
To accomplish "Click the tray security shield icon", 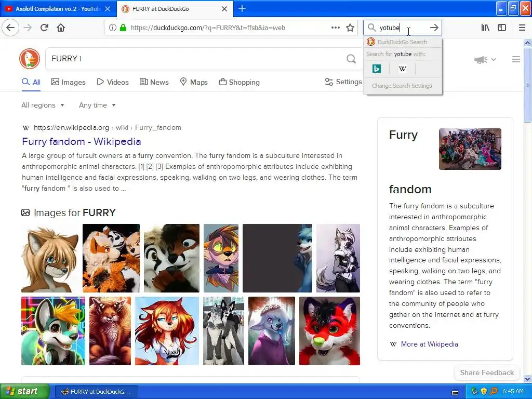I will pyautogui.click(x=484, y=391).
